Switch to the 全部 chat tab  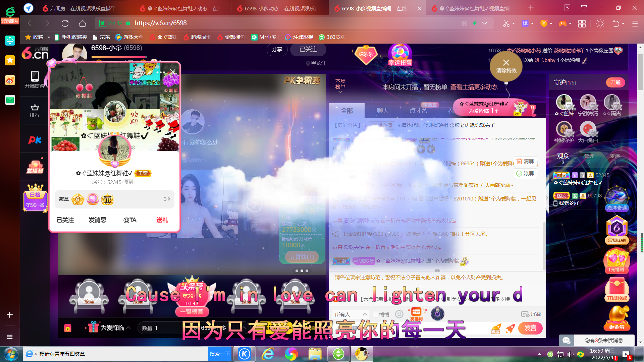(347, 111)
